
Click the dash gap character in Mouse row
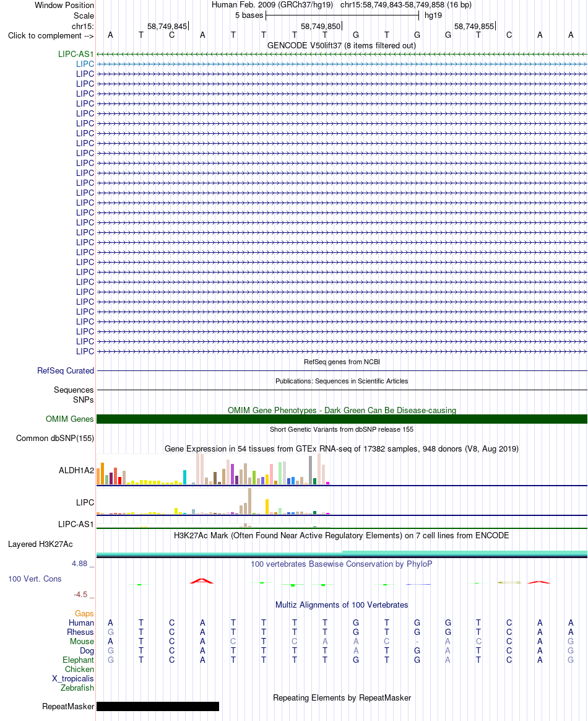[417, 642]
